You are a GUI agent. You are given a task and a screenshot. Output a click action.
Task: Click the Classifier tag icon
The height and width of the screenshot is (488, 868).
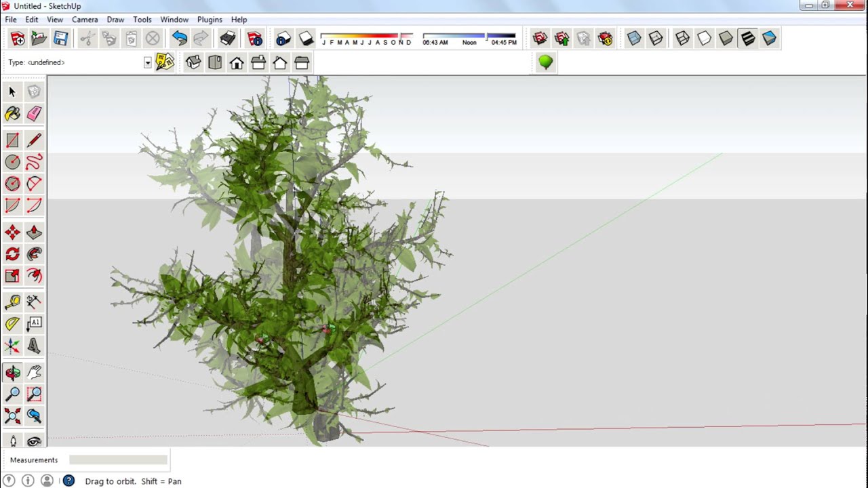coord(165,62)
